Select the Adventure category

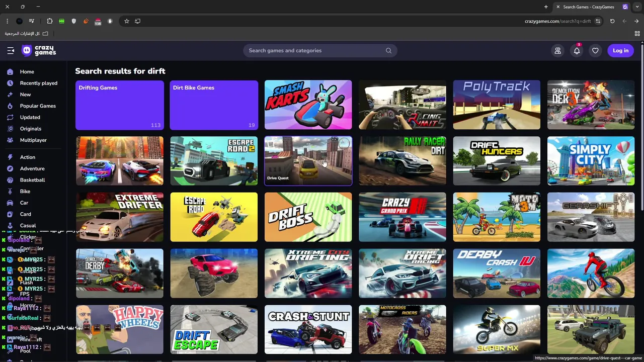click(32, 168)
